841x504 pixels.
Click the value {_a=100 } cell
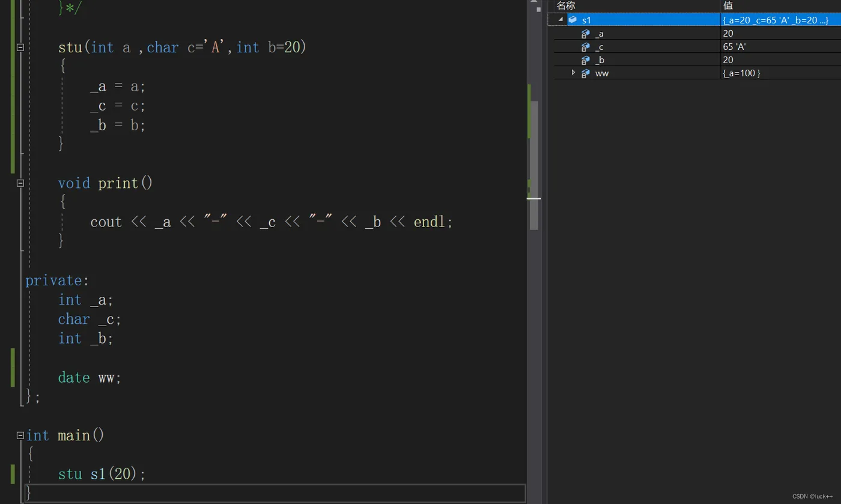click(x=781, y=73)
